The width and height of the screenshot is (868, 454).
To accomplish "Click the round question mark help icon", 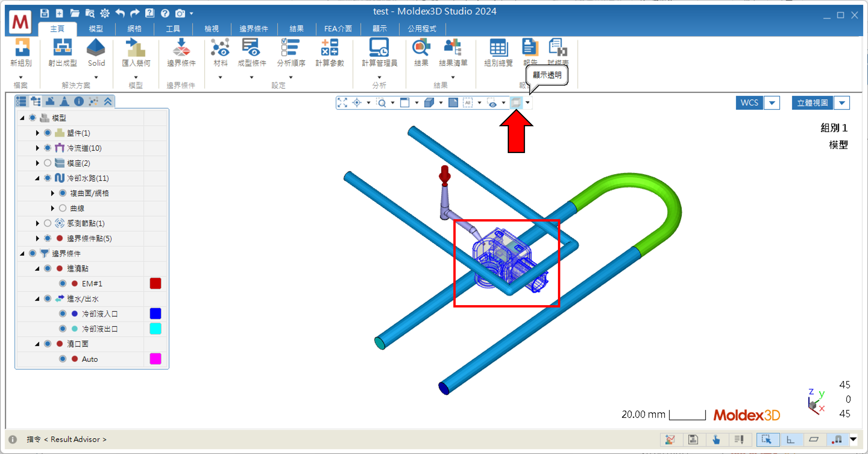I will pos(165,13).
